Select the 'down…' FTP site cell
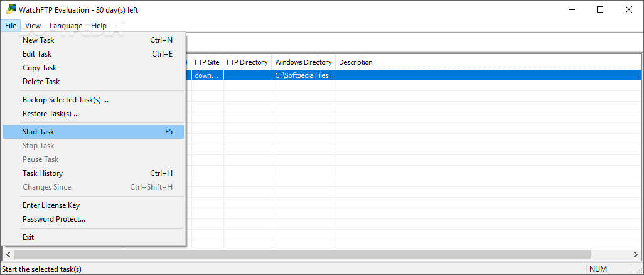Screen dimensions: 644x275 click(207, 75)
